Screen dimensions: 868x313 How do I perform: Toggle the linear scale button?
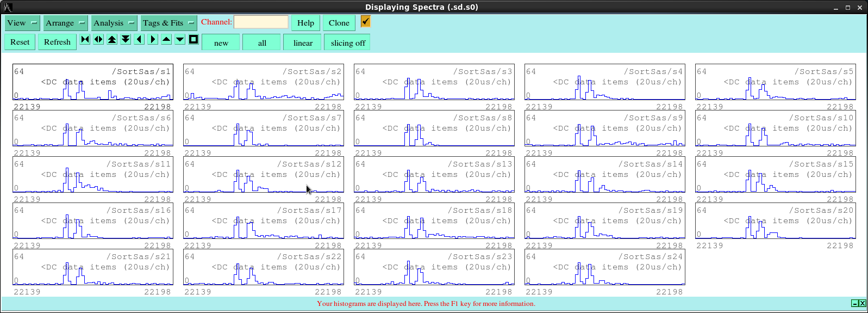point(303,42)
